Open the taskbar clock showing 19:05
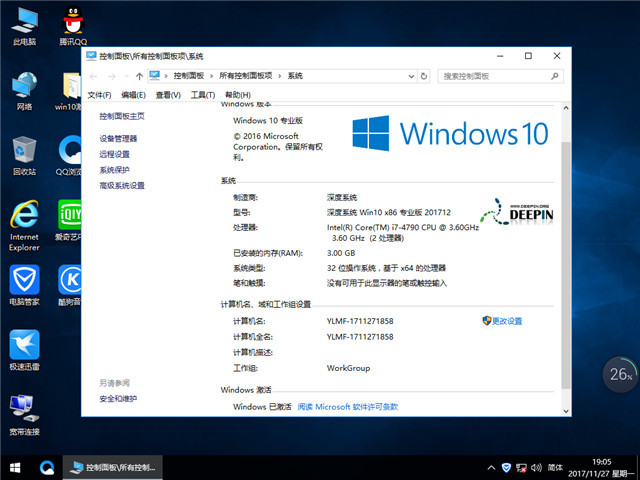The height and width of the screenshot is (480, 640). click(602, 468)
